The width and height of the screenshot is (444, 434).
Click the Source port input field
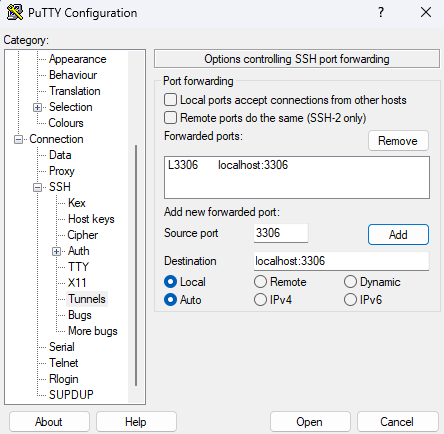click(x=281, y=233)
